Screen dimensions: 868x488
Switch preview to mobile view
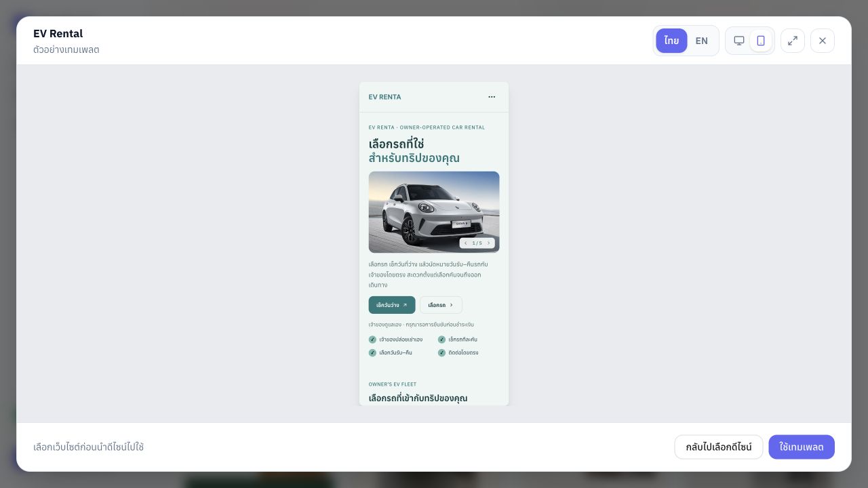[761, 41]
